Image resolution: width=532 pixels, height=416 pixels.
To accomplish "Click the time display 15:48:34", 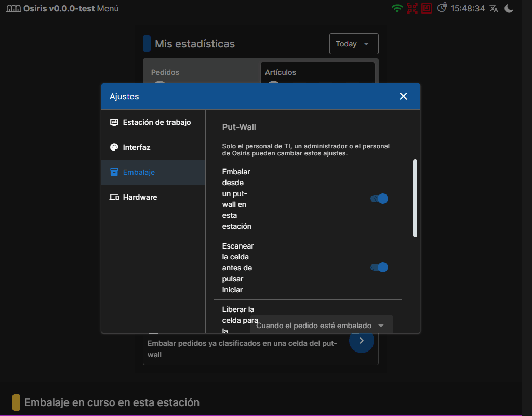I will point(468,8).
